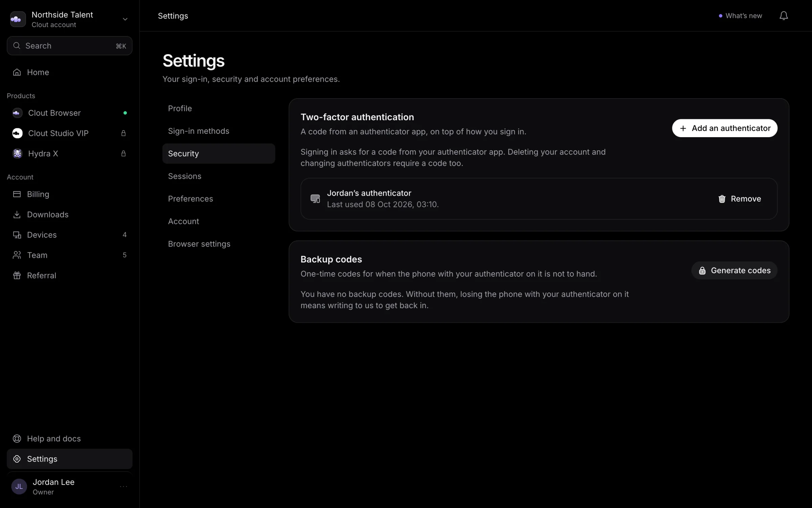Switch to Sessions settings tab
812x508 pixels.
[219, 176]
